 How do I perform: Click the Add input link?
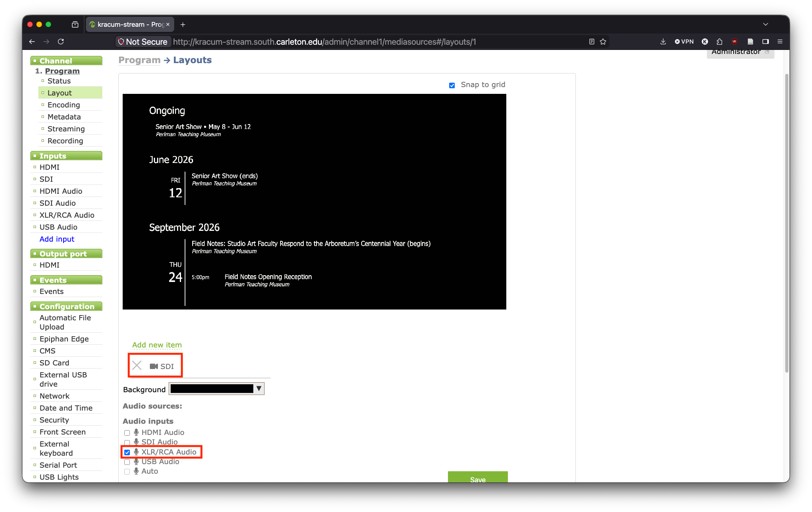57,239
